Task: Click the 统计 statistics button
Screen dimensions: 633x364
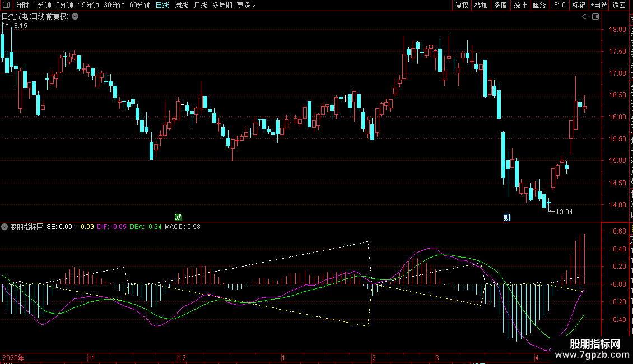Action: click(x=520, y=5)
